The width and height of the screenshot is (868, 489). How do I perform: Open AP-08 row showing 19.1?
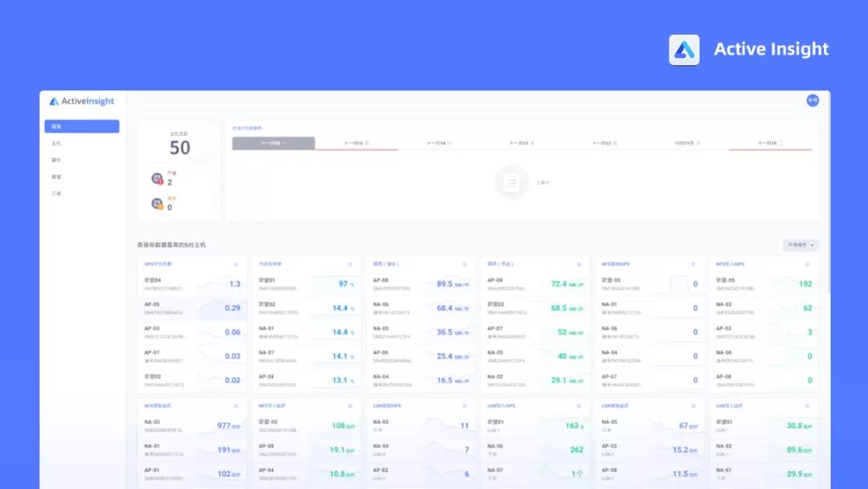coord(307,450)
